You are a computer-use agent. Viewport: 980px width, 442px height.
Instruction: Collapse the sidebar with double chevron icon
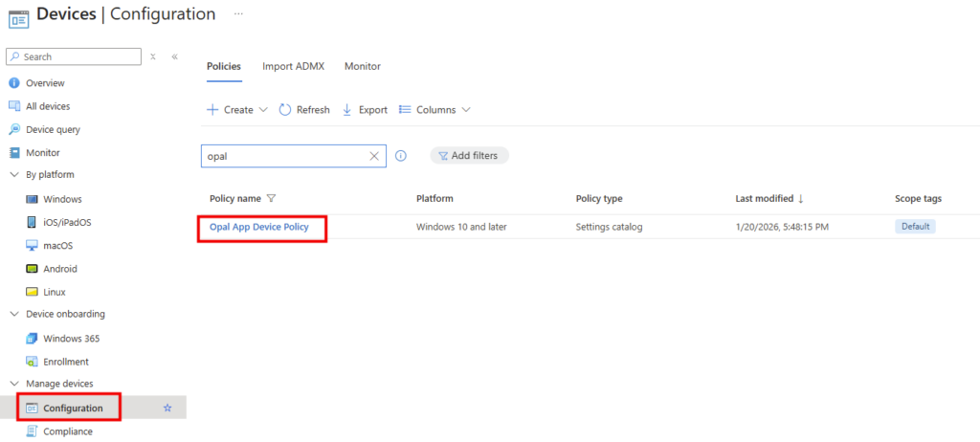pyautogui.click(x=175, y=56)
